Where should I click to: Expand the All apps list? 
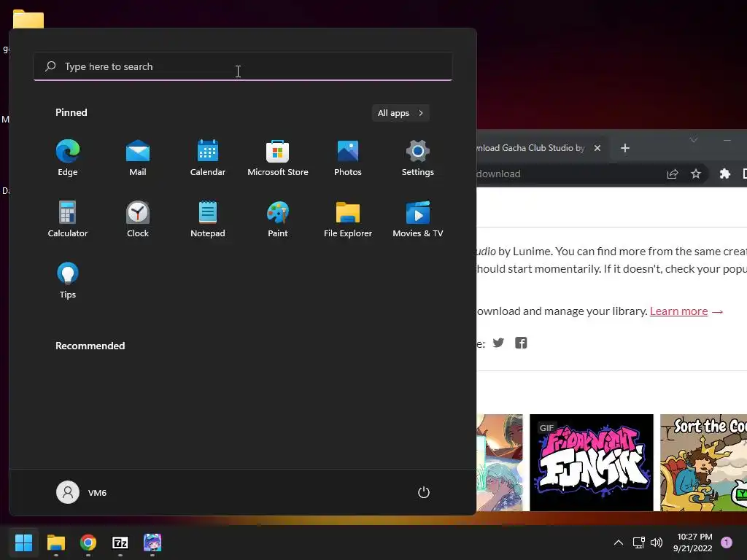(x=400, y=113)
